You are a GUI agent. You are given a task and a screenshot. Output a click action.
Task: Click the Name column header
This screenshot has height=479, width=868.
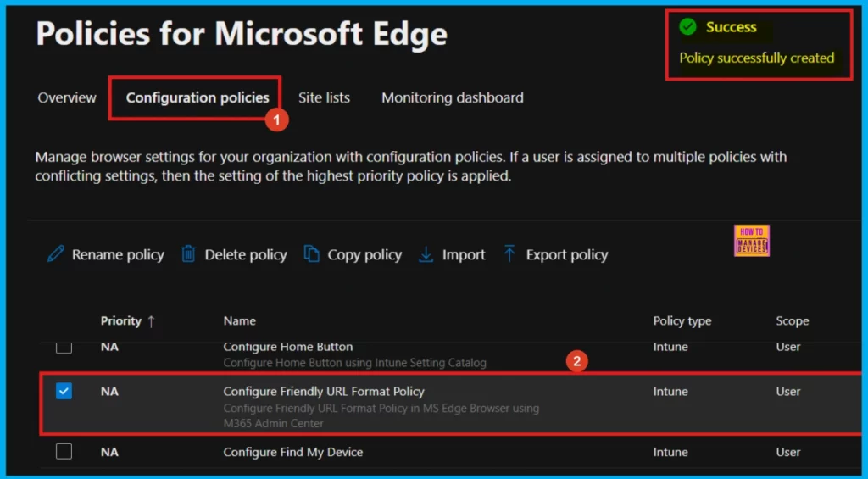click(239, 320)
